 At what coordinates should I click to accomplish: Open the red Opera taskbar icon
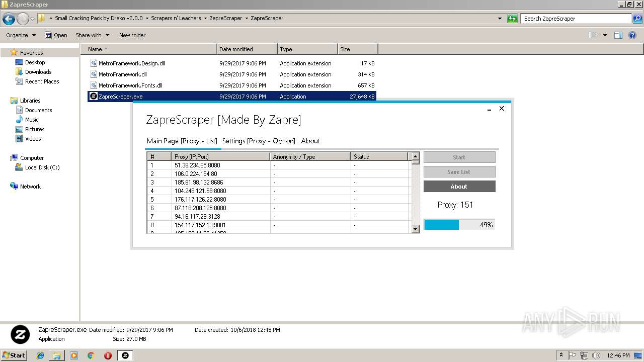[108, 355]
